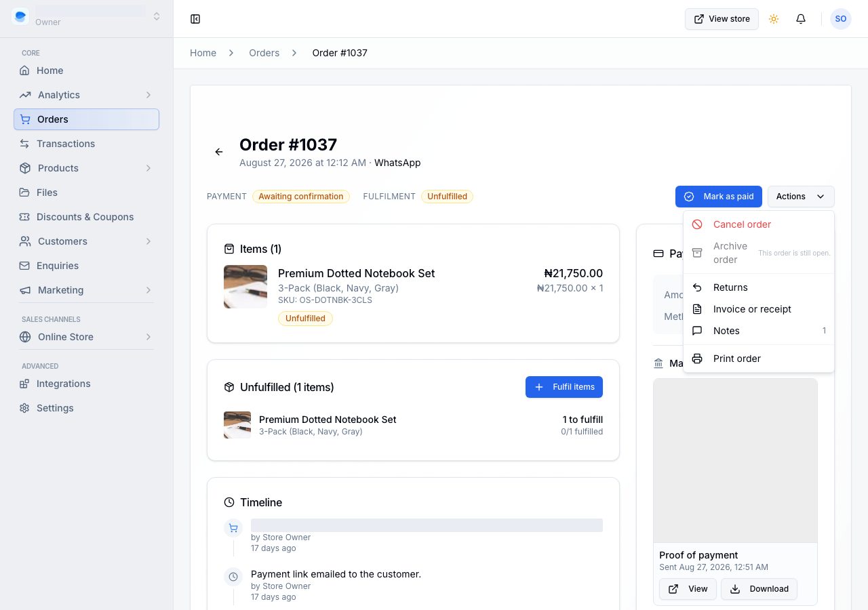Click the timeline cart event icon
This screenshot has height=610, width=868.
tap(233, 528)
